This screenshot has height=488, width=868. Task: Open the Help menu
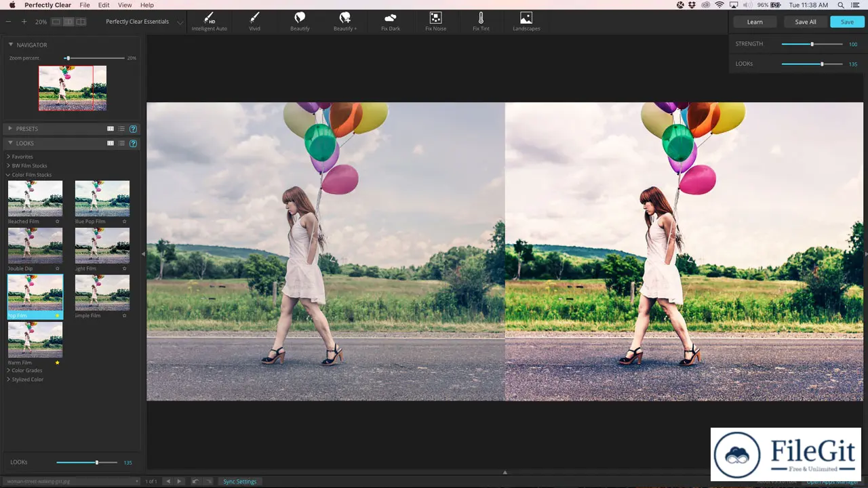[147, 5]
